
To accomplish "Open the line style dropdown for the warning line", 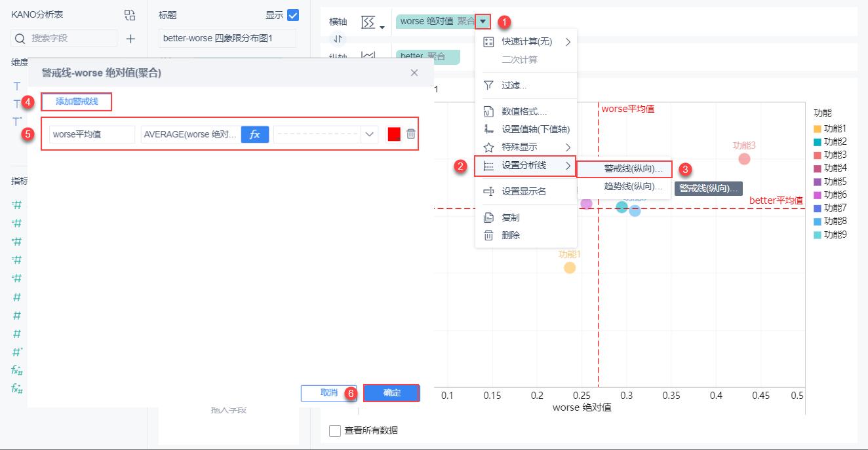I will pos(368,134).
